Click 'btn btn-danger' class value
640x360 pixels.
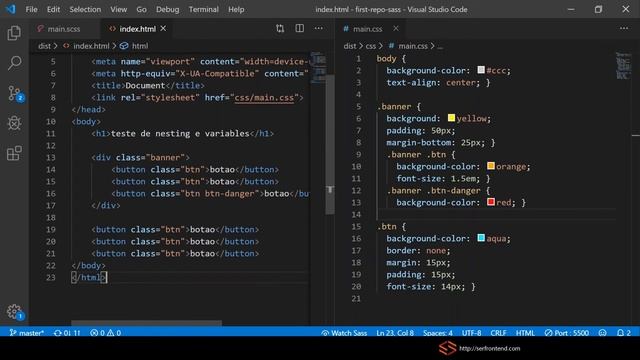pyautogui.click(x=220, y=193)
